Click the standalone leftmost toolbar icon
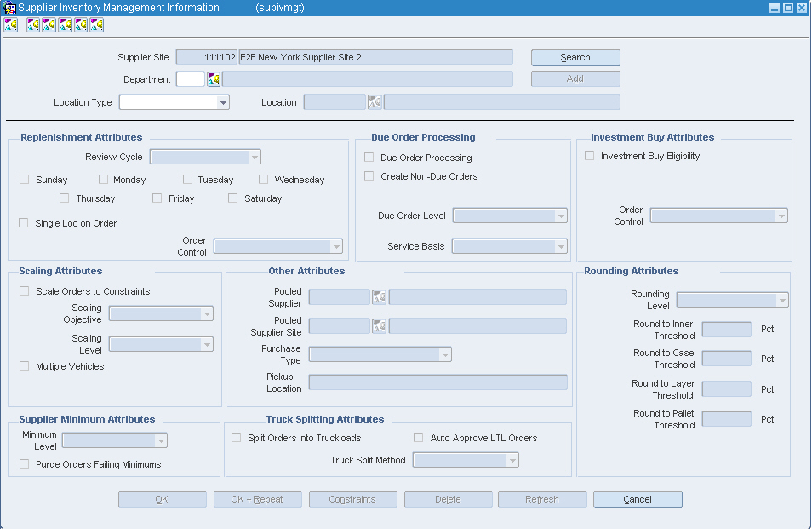Image resolution: width=812 pixels, height=529 pixels. [x=11, y=25]
